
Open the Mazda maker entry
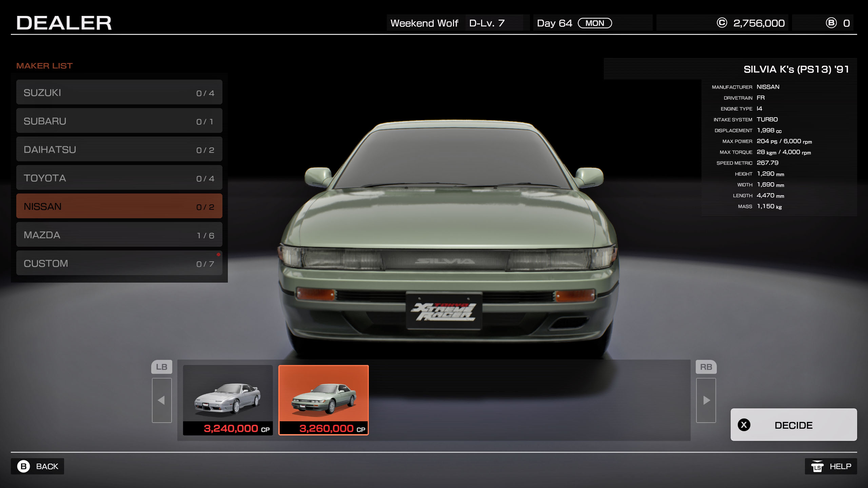119,235
